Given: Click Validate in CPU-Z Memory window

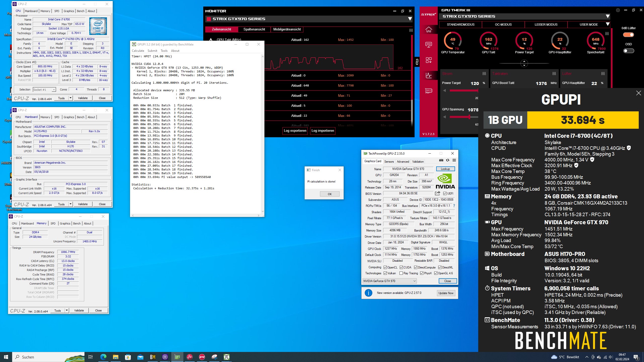Looking at the screenshot, I should [79, 310].
